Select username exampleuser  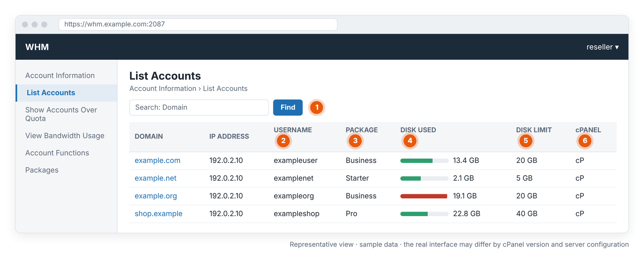tap(295, 160)
